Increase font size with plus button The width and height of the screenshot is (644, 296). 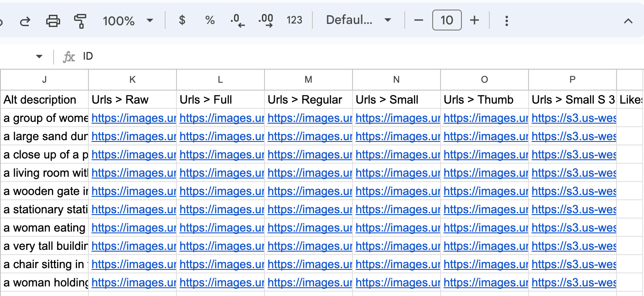pyautogui.click(x=475, y=20)
